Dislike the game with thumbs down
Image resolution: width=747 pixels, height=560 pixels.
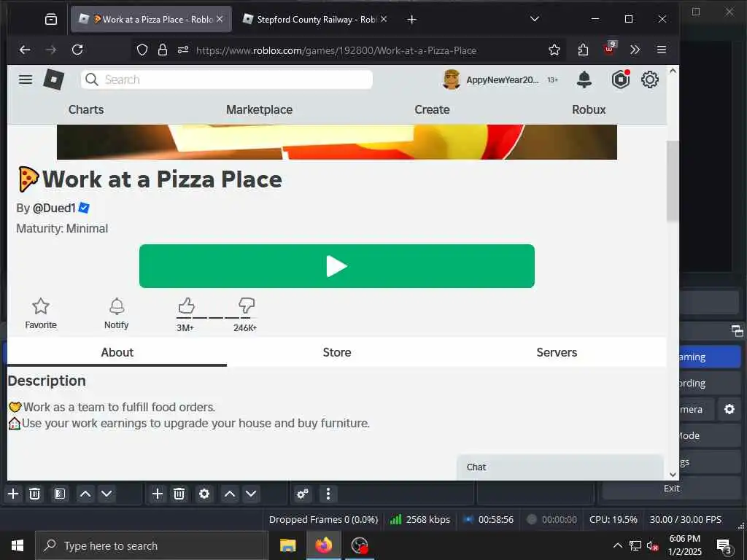point(247,306)
